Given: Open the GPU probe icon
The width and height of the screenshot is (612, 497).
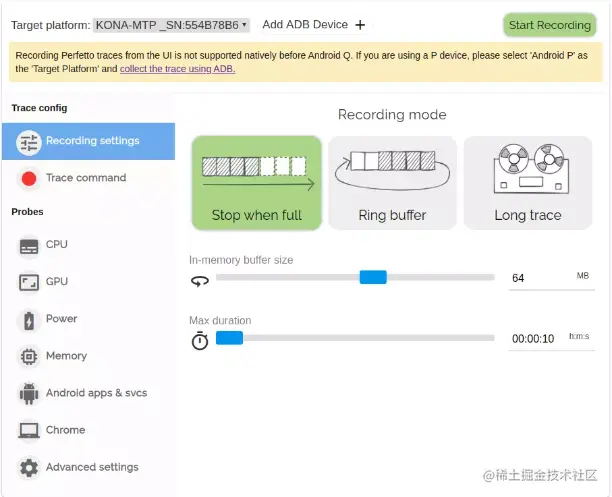Looking at the screenshot, I should (29, 282).
